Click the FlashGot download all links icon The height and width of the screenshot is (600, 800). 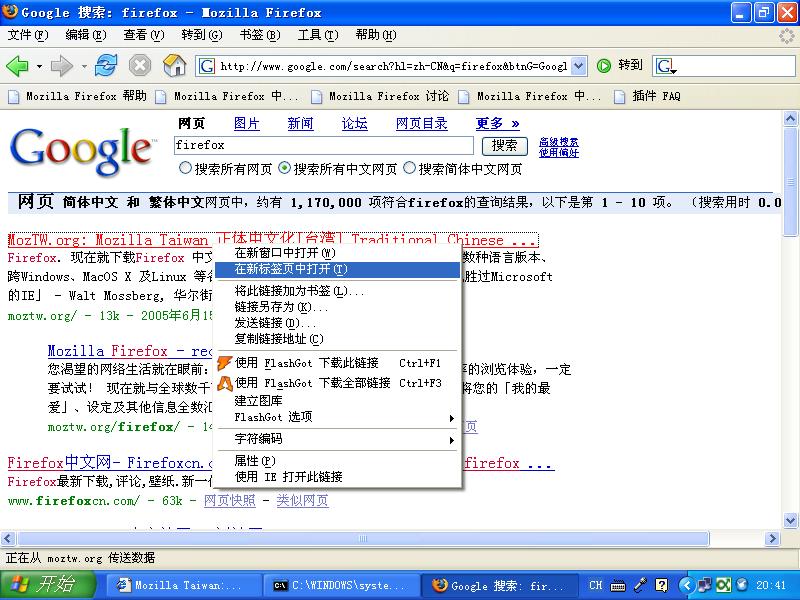click(x=225, y=382)
